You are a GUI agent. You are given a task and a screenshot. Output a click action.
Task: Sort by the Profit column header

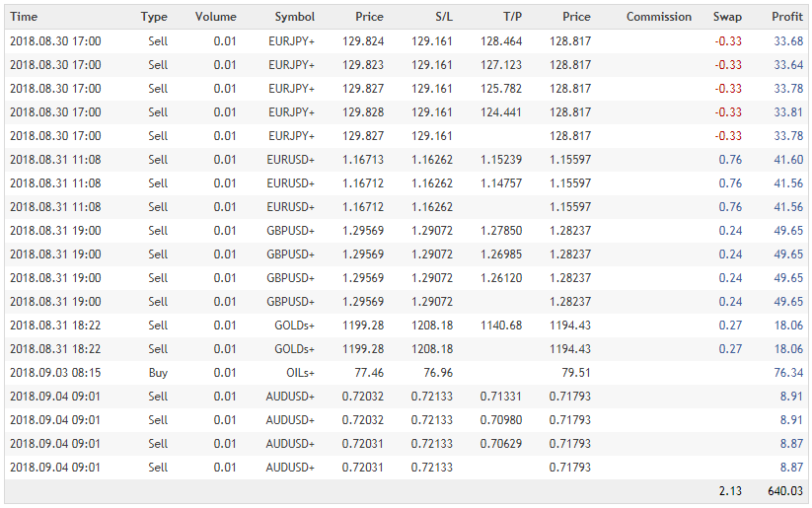click(x=787, y=17)
